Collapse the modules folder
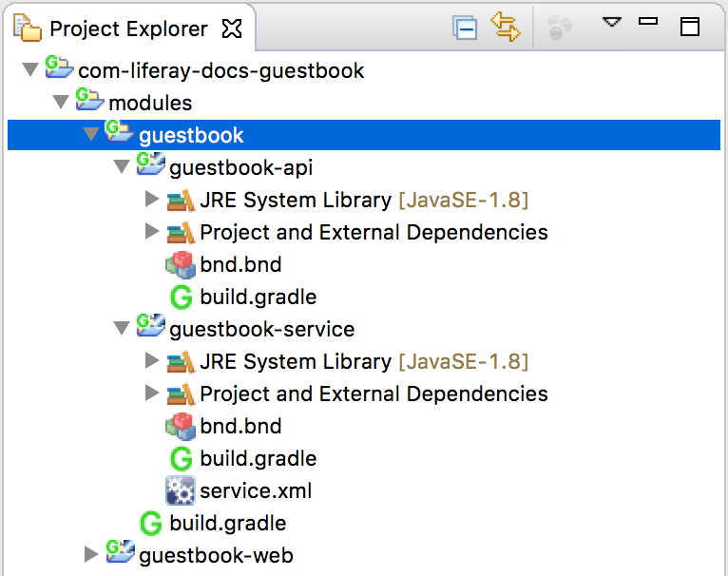 [61, 103]
